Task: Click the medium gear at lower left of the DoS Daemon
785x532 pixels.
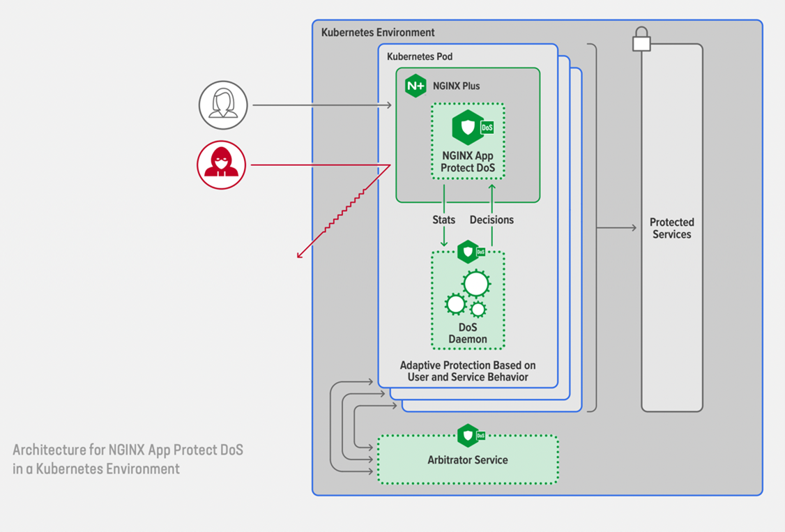Action: click(x=455, y=304)
